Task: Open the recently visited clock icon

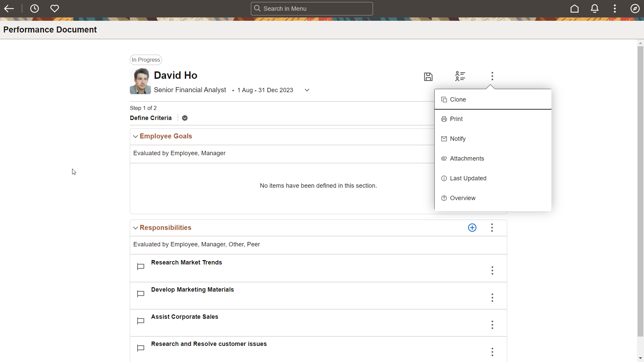Action: (35, 9)
